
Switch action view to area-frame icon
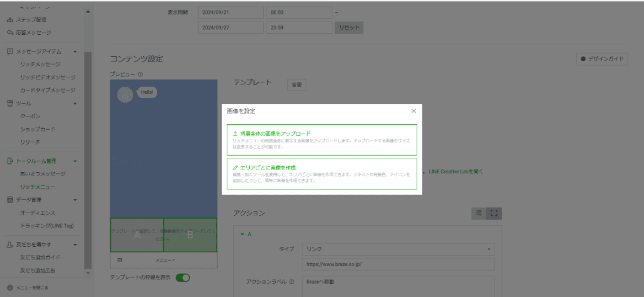(x=494, y=213)
